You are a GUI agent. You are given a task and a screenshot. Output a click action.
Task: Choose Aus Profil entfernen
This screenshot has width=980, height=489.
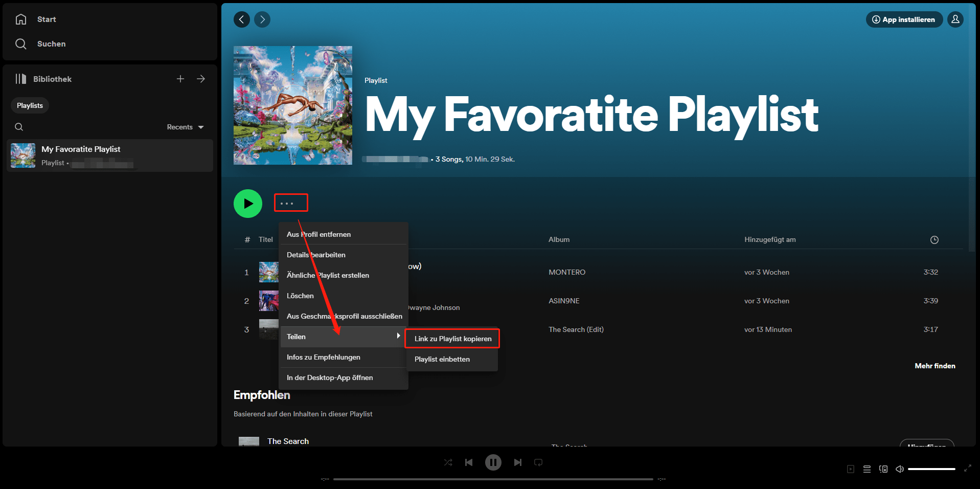pos(344,234)
